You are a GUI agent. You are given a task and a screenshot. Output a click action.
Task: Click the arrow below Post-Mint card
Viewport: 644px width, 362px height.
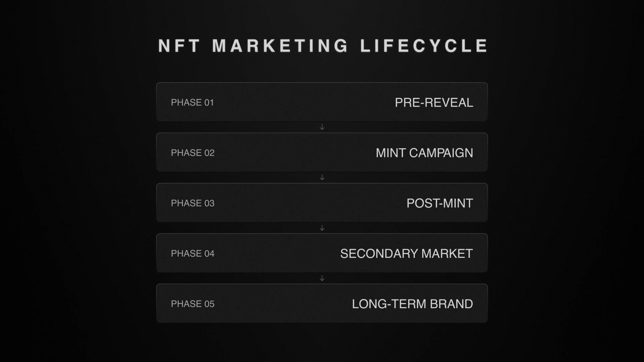[322, 228]
